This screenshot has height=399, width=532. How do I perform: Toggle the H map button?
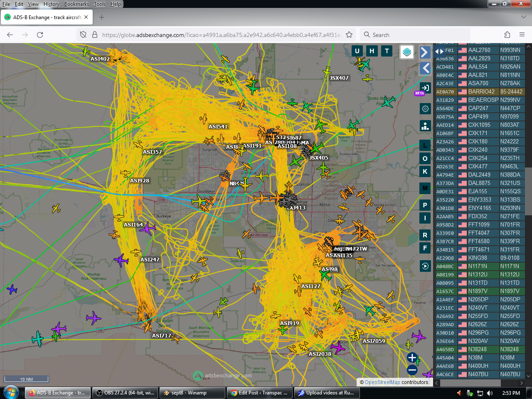(372, 51)
